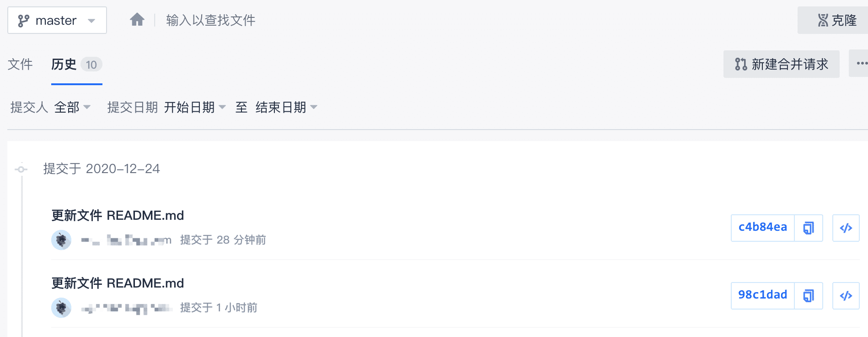This screenshot has height=337, width=868.
Task: Copy commit hash 98c1dad
Action: tap(809, 295)
